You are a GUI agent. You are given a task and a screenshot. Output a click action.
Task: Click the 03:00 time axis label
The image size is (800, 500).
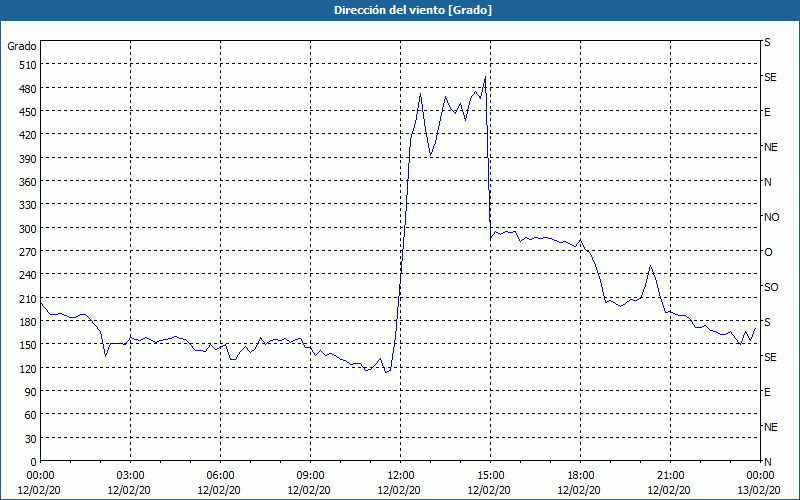pyautogui.click(x=131, y=476)
